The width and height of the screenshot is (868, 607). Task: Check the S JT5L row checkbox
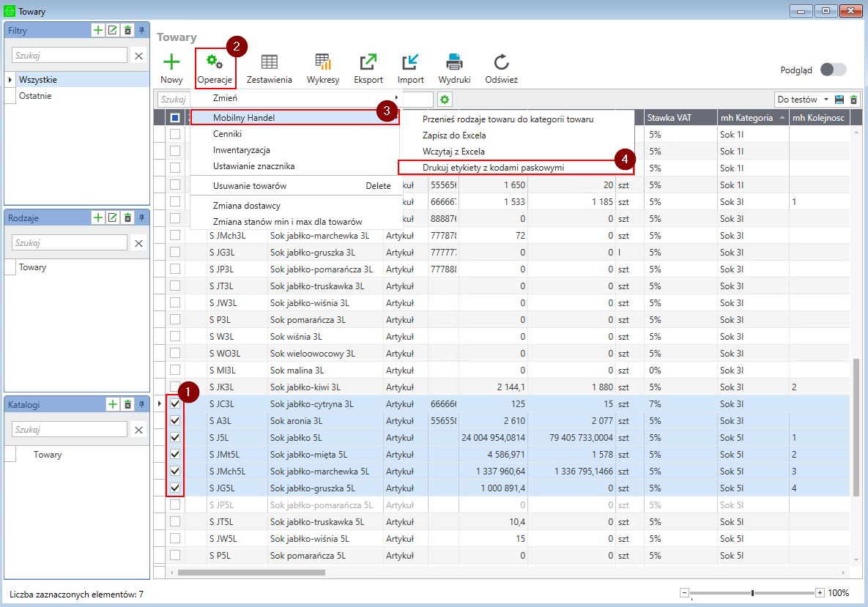click(175, 522)
